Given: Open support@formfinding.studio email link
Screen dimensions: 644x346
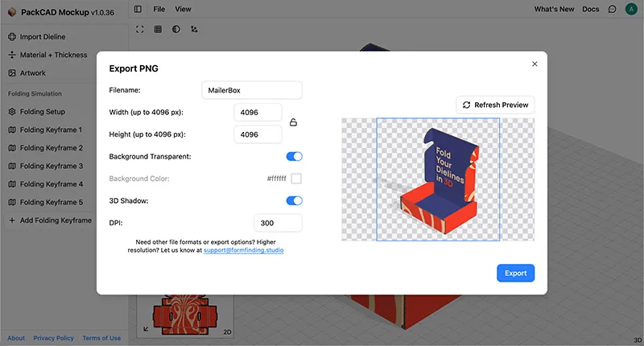Looking at the screenshot, I should (244, 250).
